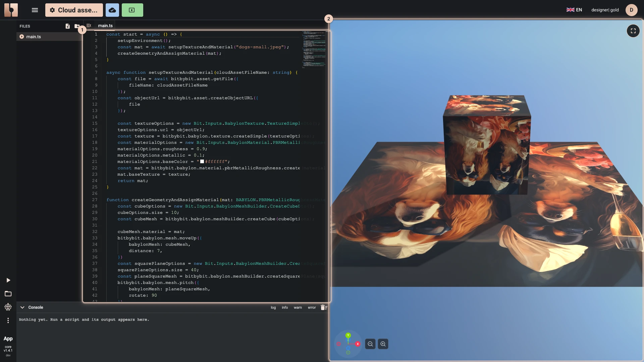
Task: Click the textured cube in viewport
Action: 487,145
